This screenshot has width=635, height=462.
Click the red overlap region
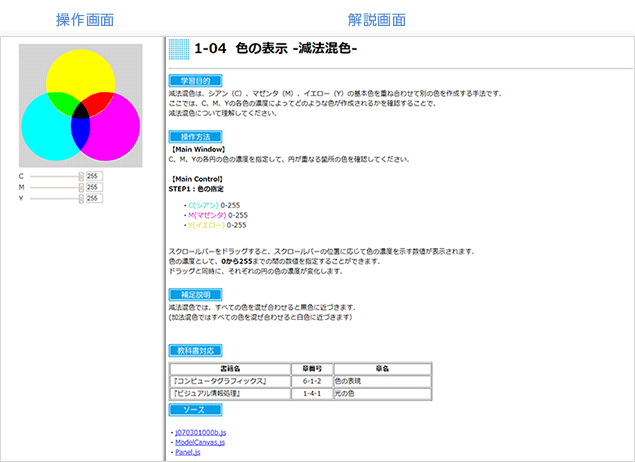click(100, 102)
